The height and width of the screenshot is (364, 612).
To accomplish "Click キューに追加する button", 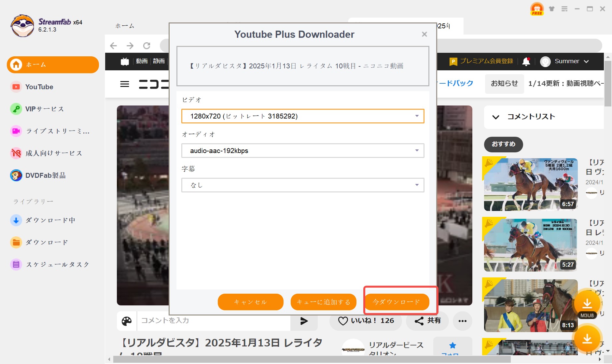I will 324,302.
